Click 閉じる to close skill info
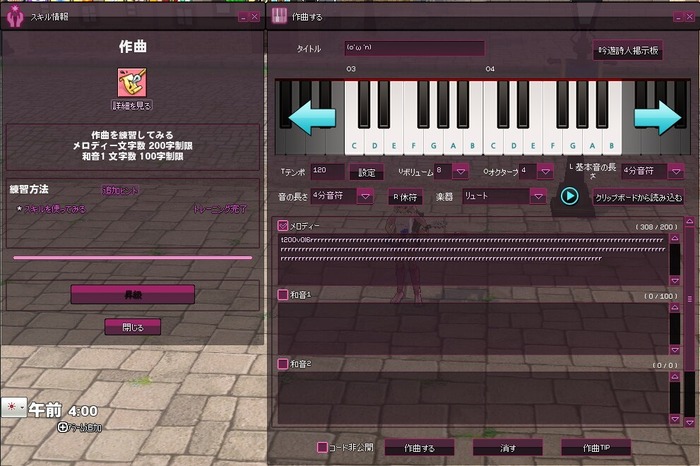 [133, 327]
